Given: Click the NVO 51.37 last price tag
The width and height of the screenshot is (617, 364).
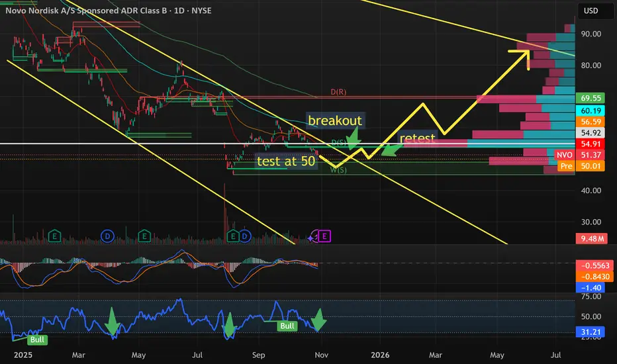Looking at the screenshot, I should (x=579, y=155).
